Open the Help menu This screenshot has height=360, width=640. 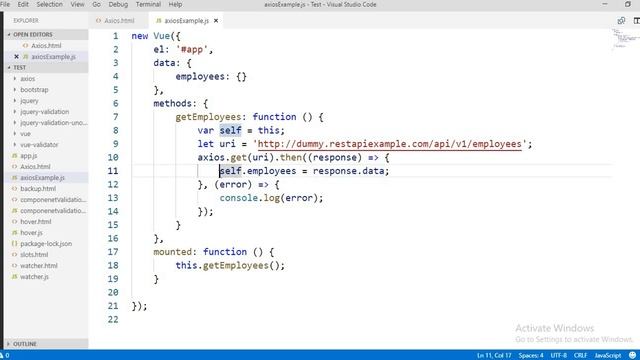176,4
